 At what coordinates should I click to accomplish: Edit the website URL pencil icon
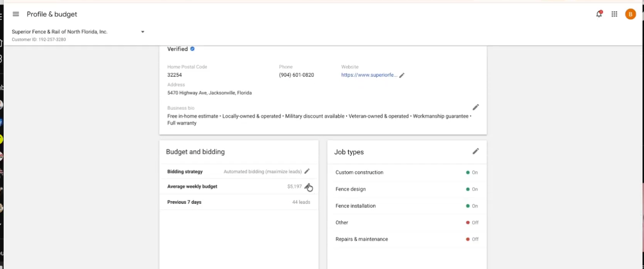coord(402,75)
